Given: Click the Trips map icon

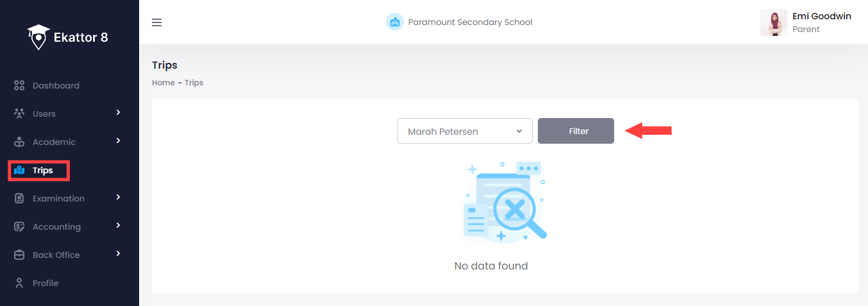Looking at the screenshot, I should point(19,170).
